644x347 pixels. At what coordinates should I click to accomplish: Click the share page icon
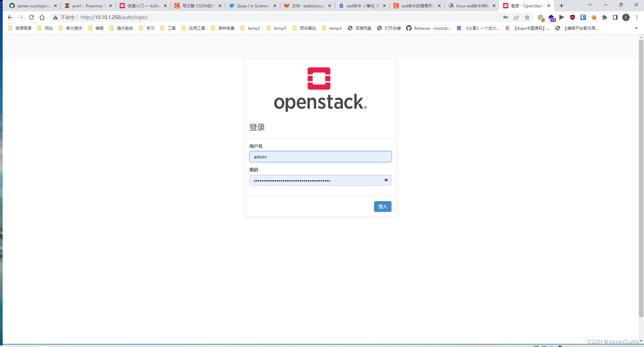[516, 17]
